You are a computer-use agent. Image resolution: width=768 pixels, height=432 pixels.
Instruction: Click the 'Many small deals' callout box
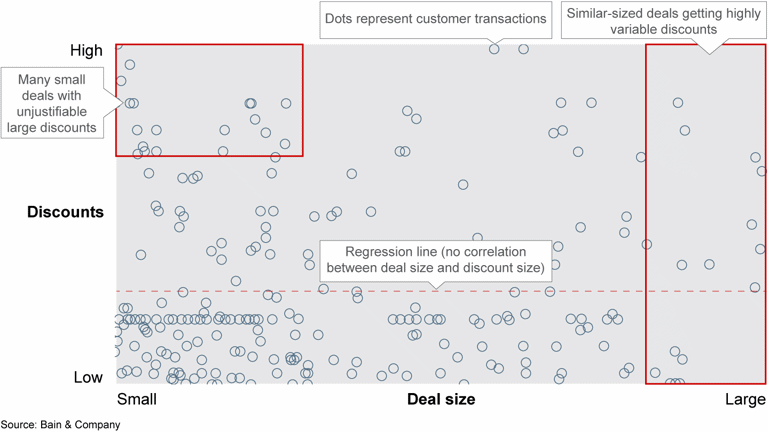52,103
